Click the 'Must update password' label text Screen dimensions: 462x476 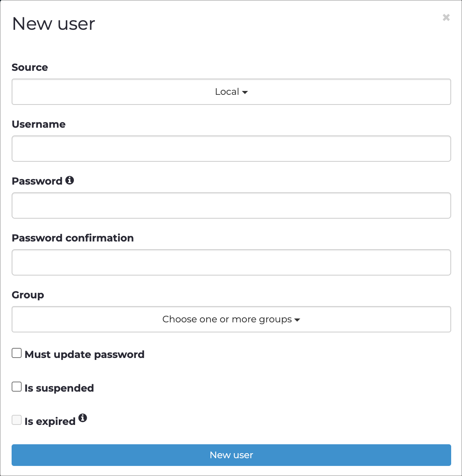pos(84,354)
